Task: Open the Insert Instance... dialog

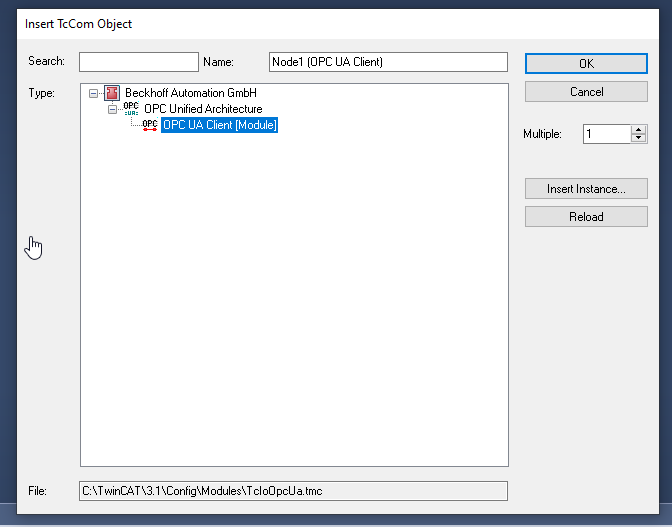Action: click(x=585, y=189)
